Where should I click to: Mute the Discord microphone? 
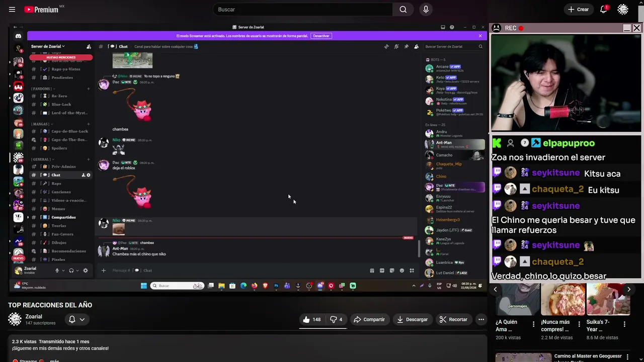(x=57, y=270)
